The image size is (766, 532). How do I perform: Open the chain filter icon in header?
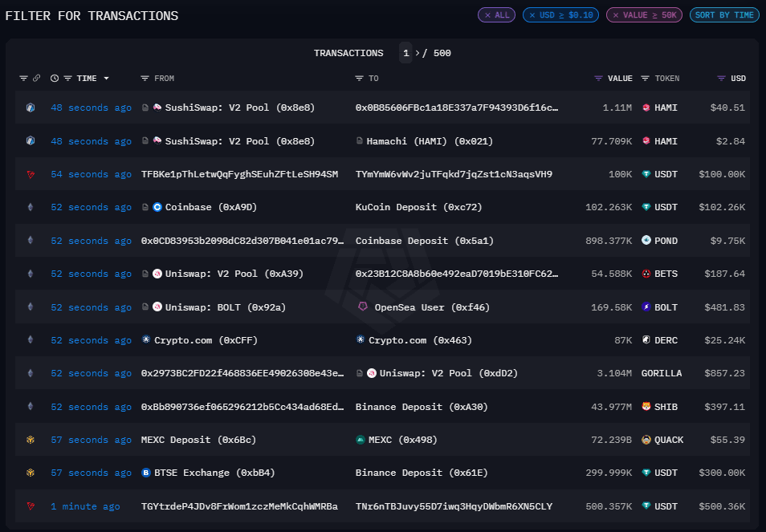click(23, 78)
